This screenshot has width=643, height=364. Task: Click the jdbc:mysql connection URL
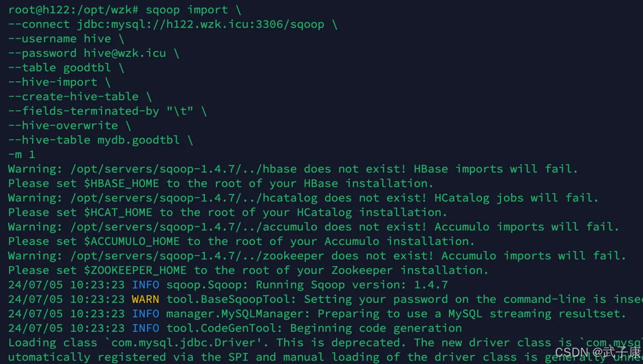tap(201, 24)
